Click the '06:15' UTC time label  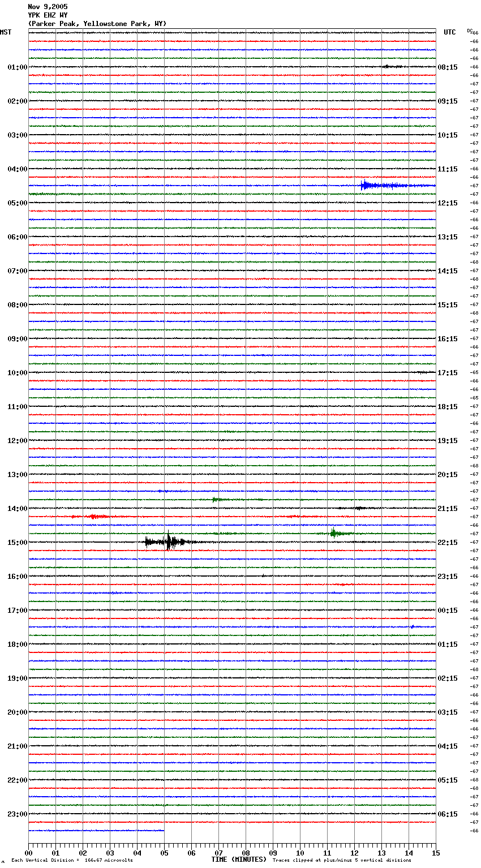pyautogui.click(x=448, y=814)
